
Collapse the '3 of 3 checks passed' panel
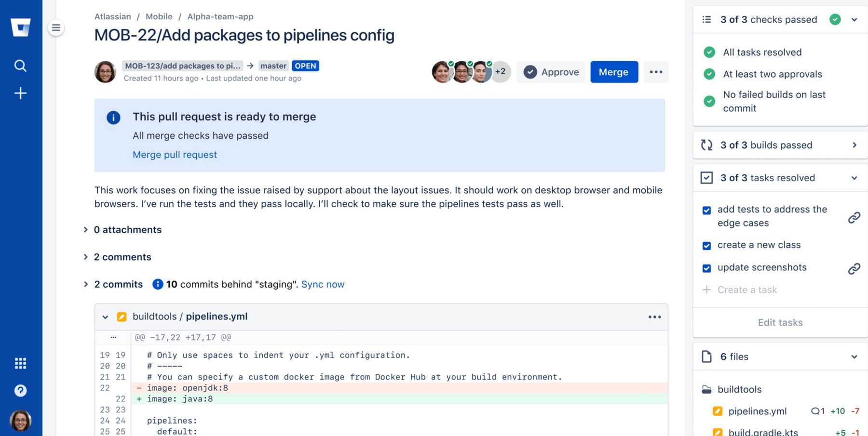pyautogui.click(x=854, y=20)
